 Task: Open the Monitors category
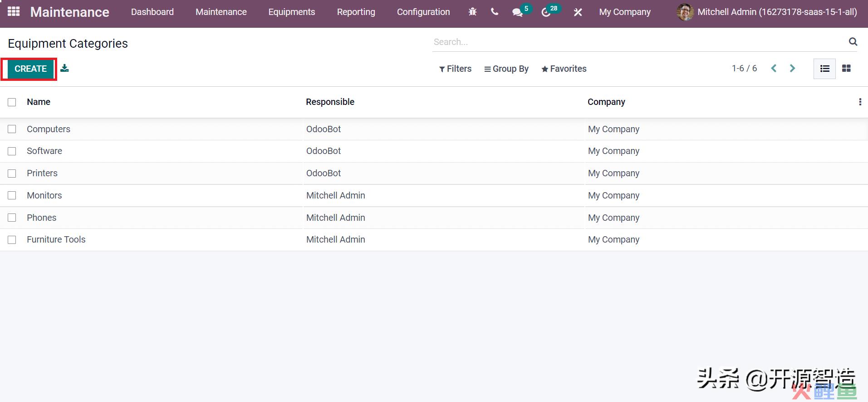44,195
